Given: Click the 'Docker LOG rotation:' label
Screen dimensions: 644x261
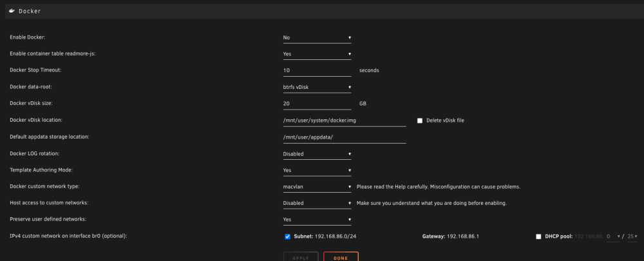Looking at the screenshot, I should point(35,153).
